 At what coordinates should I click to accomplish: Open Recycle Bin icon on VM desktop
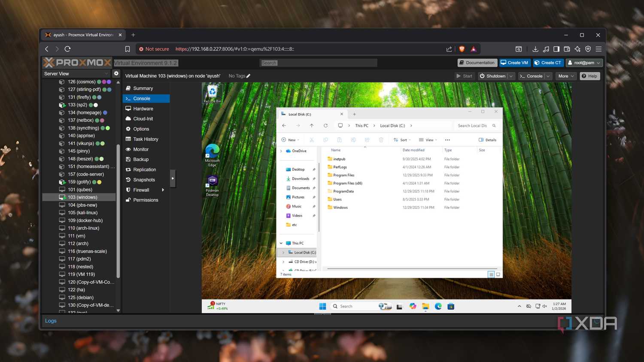pyautogui.click(x=212, y=94)
